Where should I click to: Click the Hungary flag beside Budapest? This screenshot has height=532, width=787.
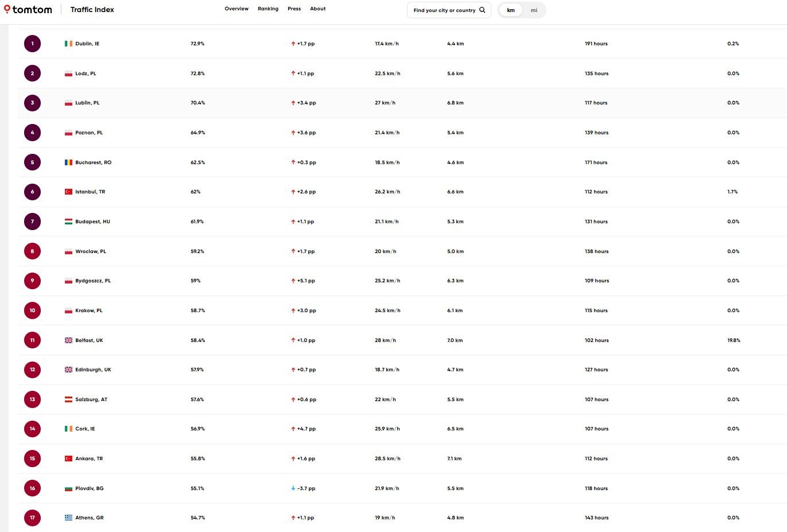pos(68,222)
